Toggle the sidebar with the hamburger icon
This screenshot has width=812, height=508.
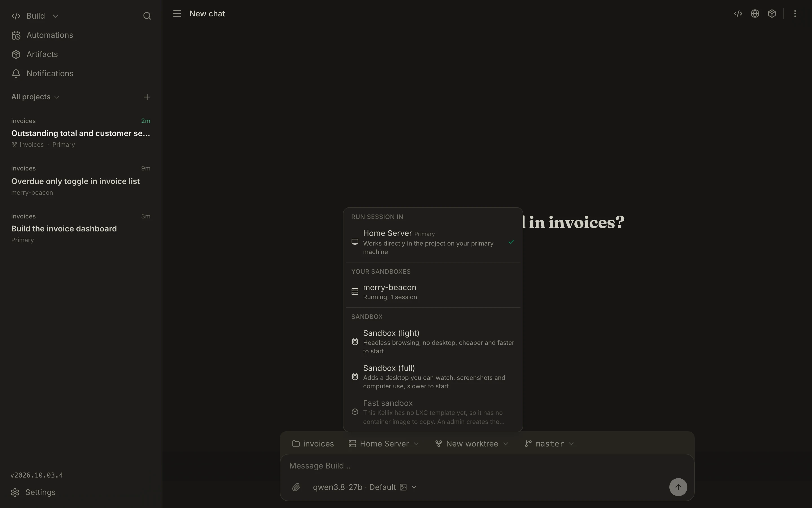click(177, 14)
